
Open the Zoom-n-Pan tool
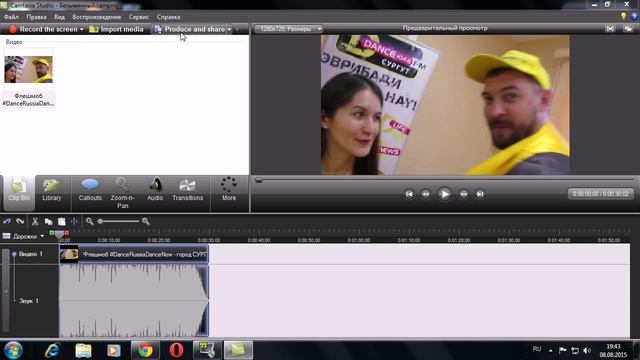click(x=122, y=193)
